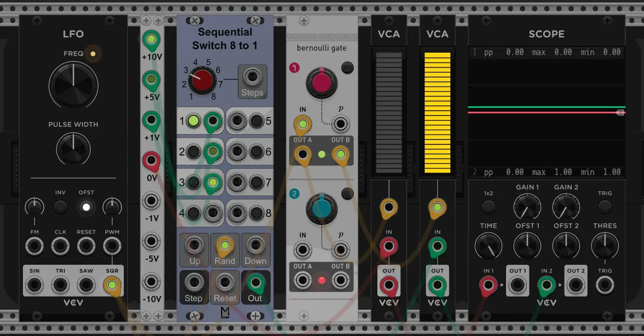The width and height of the screenshot is (644, 336).
Task: Click the LFO SQR output jack
Action: 112,284
